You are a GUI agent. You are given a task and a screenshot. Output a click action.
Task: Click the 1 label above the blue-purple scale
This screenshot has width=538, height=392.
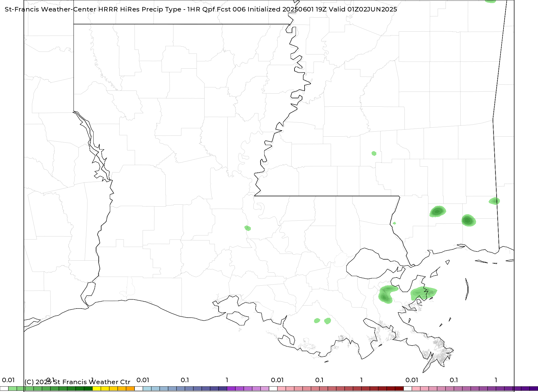[227, 380]
